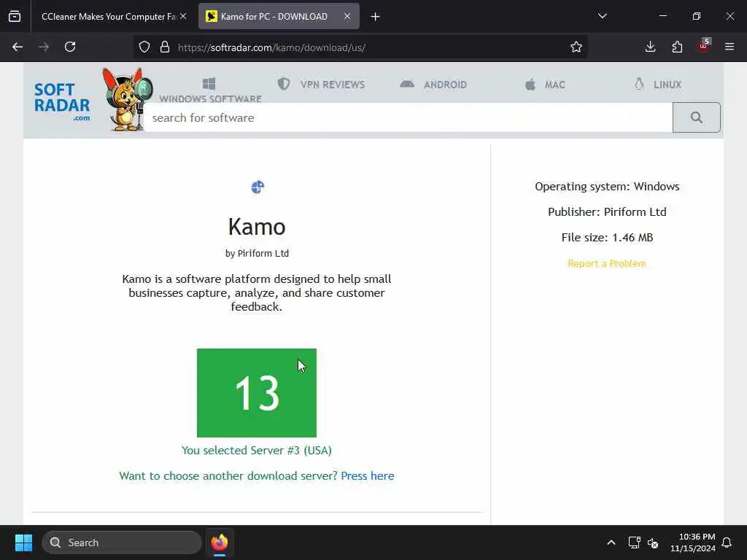Click 'File size: 1.46 MB' text
This screenshot has height=560, width=747.
point(607,238)
